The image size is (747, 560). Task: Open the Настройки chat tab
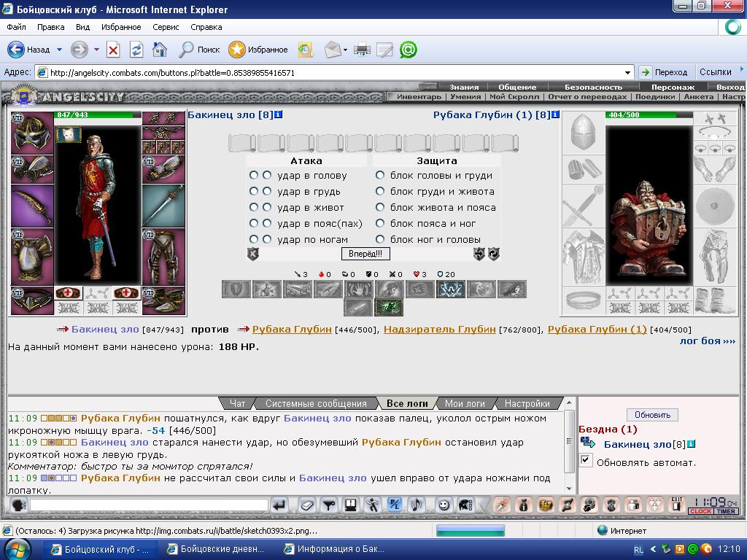tap(527, 404)
